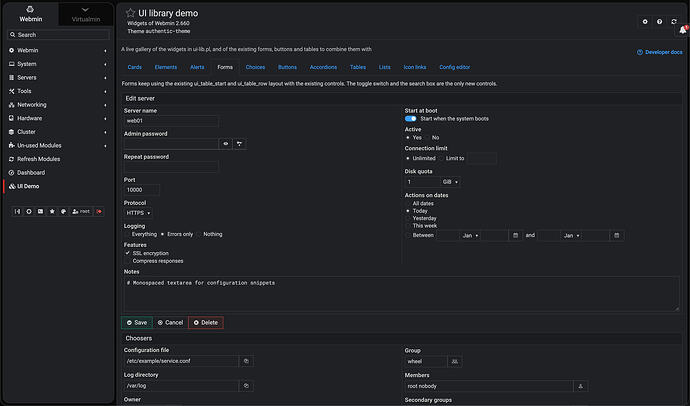Switch to the Config editor tab
The height and width of the screenshot is (406, 690).
point(455,67)
